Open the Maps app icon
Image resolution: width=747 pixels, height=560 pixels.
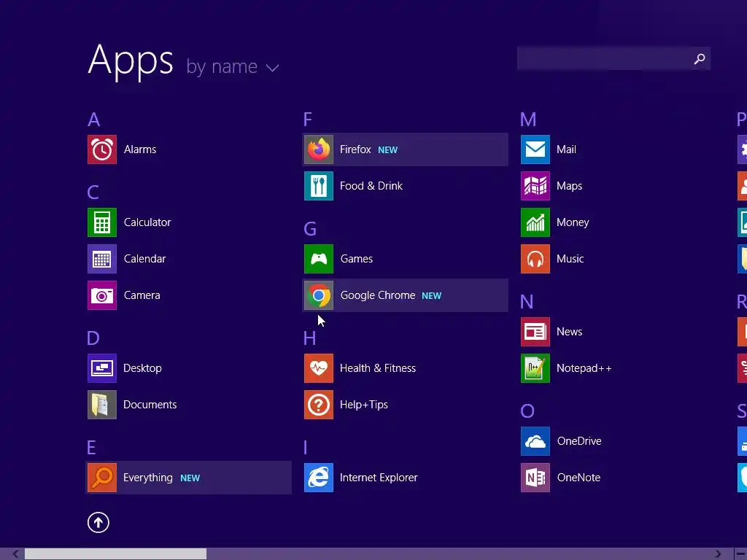point(535,186)
